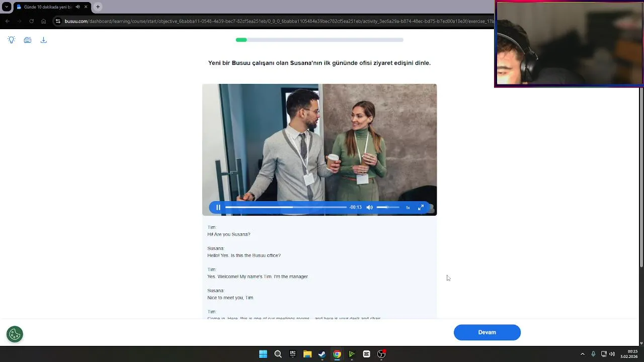Image resolution: width=644 pixels, height=362 pixels.
Task: Go to the browser home page
Action: (x=43, y=21)
